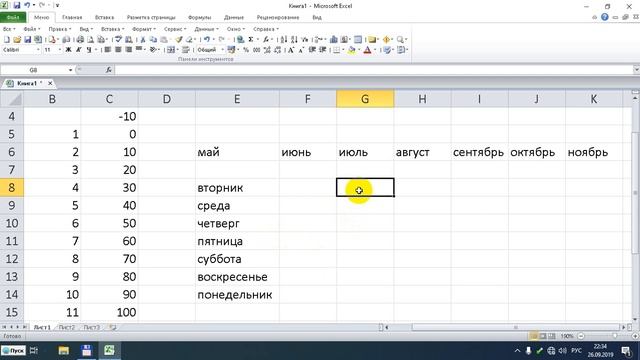Insert a chart using column chart icon

pos(333,40)
